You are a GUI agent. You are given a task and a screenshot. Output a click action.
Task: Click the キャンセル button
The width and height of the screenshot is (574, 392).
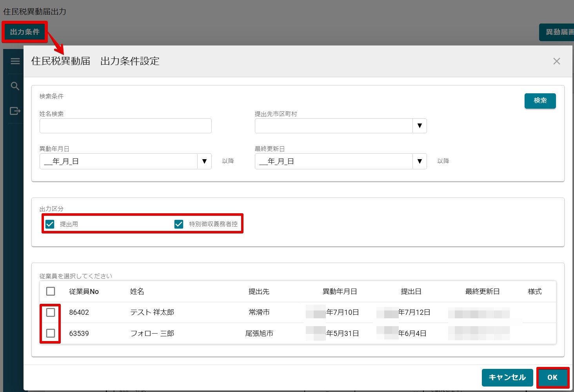click(507, 377)
